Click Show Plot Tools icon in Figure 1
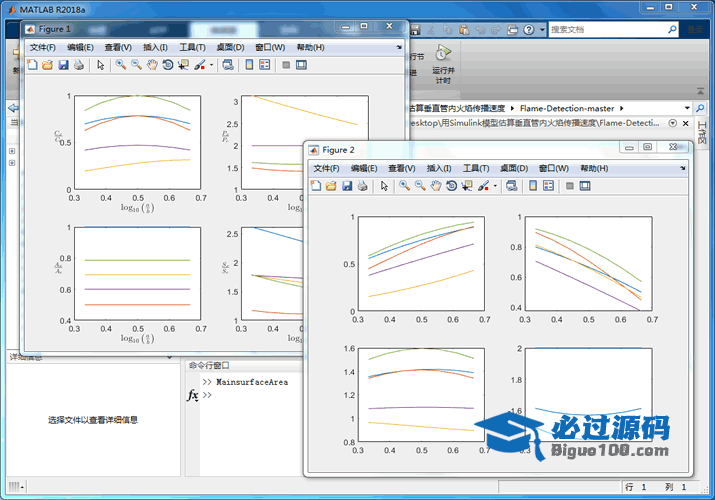The image size is (715, 500). pos(301,65)
